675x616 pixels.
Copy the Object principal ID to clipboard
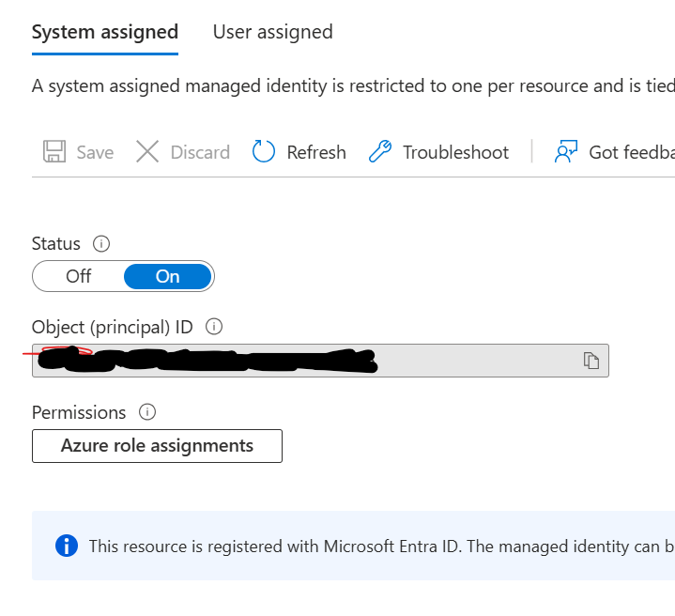click(591, 361)
